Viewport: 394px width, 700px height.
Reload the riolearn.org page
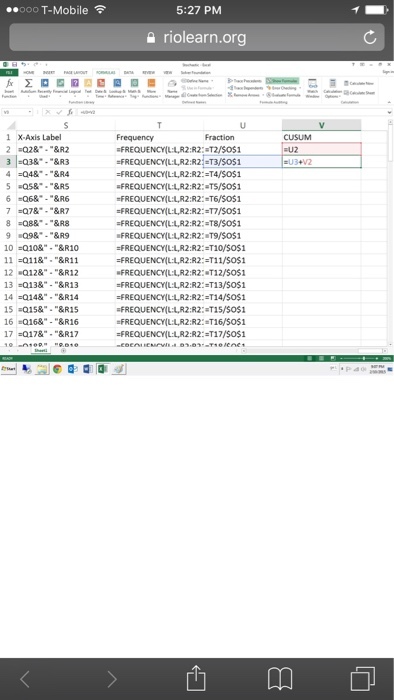click(x=370, y=38)
